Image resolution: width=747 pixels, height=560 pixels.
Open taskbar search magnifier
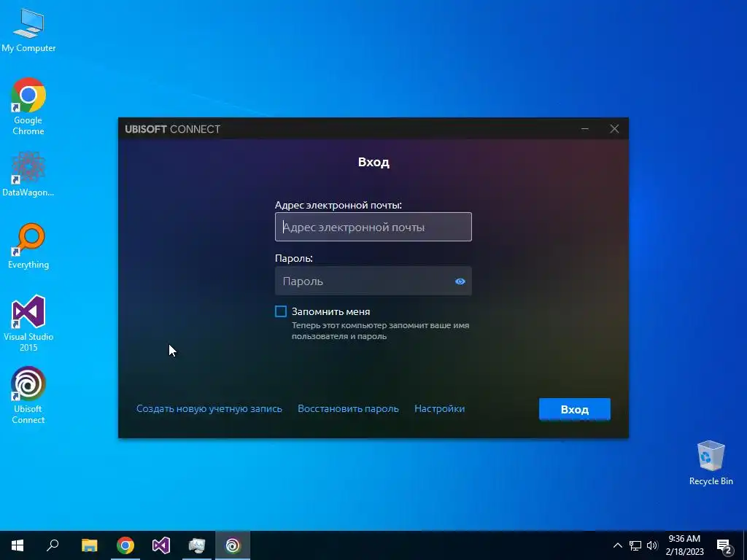tap(53, 545)
